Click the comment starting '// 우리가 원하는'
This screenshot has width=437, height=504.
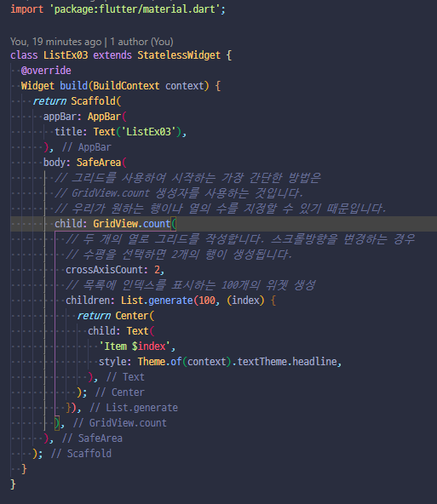tap(220, 209)
